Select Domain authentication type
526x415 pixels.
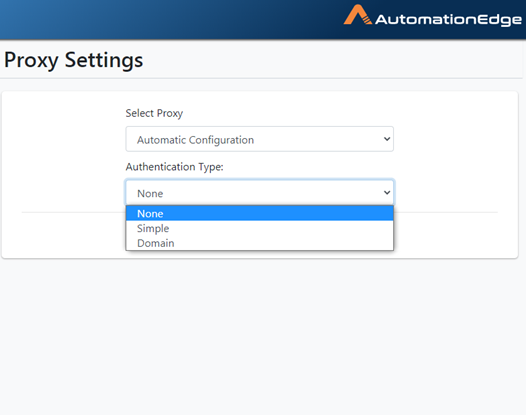(259, 243)
